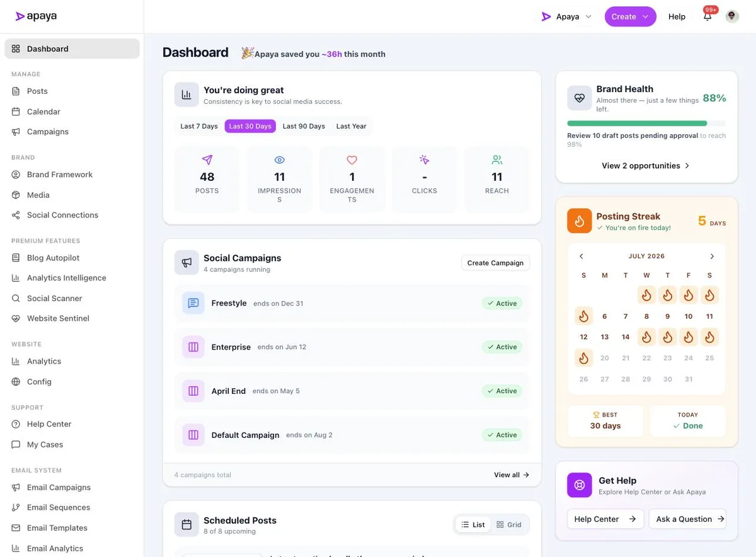This screenshot has width=756, height=557.
Task: Select the Last 90 Days tab
Action: coord(304,126)
